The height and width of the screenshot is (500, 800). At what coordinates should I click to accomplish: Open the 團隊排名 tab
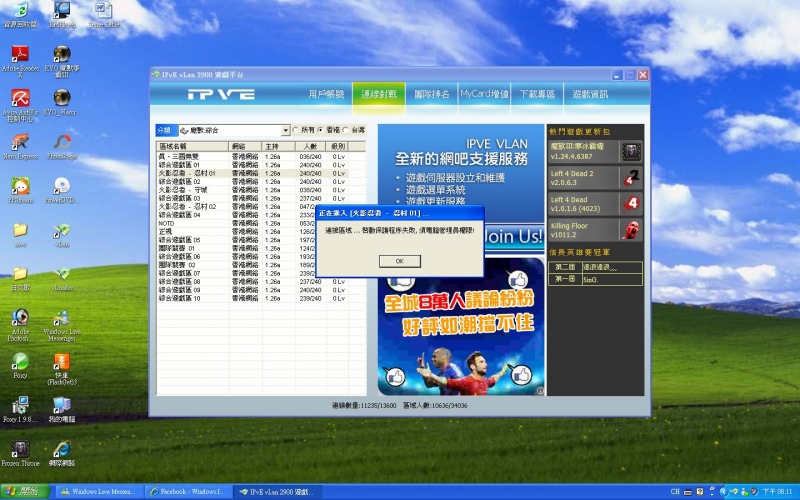(432, 94)
